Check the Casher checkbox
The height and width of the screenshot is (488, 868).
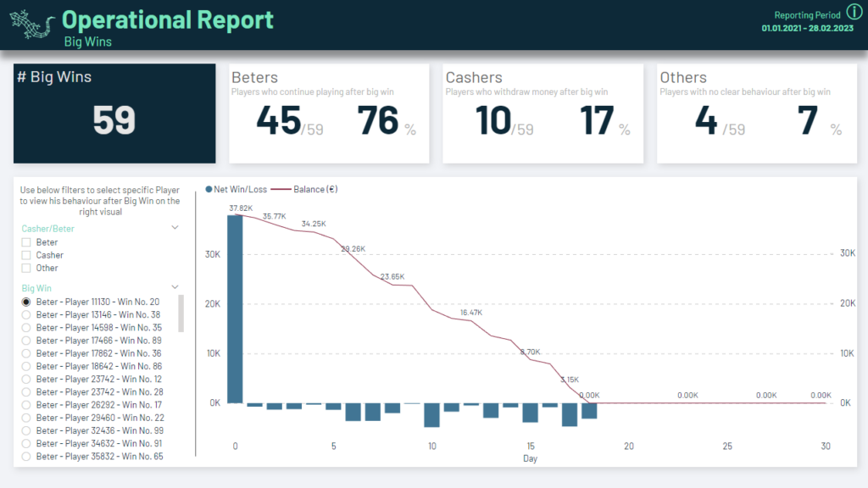pyautogui.click(x=26, y=255)
